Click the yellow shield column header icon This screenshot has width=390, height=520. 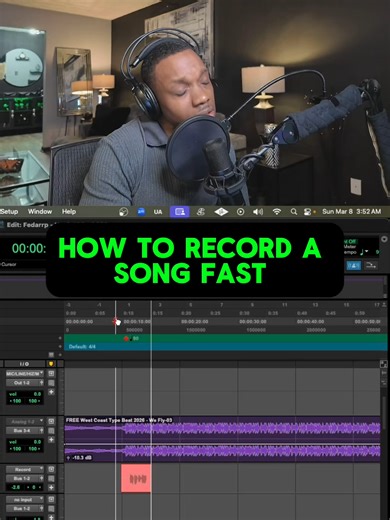click(x=51, y=364)
